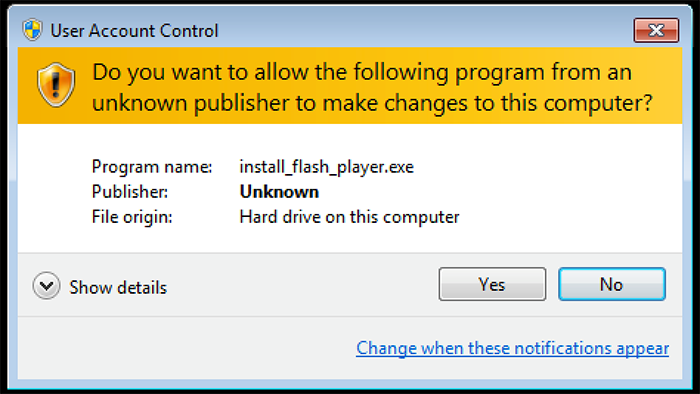Click the bold Unknown publisher value
700x394 pixels.
279,192
